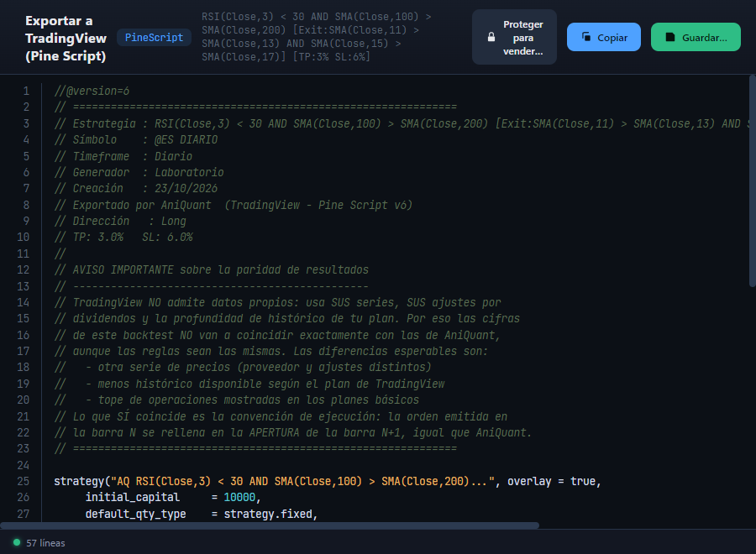Image resolution: width=756 pixels, height=554 pixels.
Task: Click the 'la barra N se rellena' line
Action: point(293,432)
